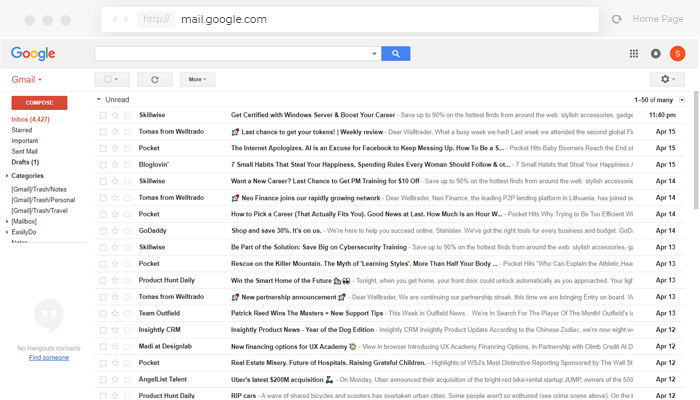Mark the Tomas Neo Finance email as important
This screenshot has width=700, height=400.
tap(127, 198)
